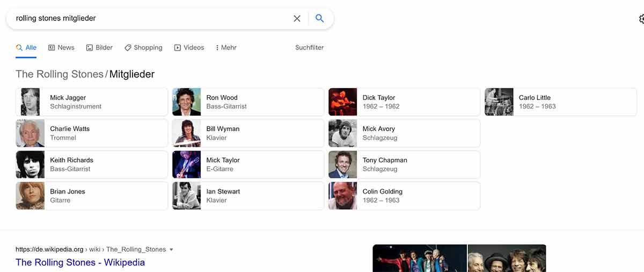Select Dick Taylor name text

tap(379, 97)
